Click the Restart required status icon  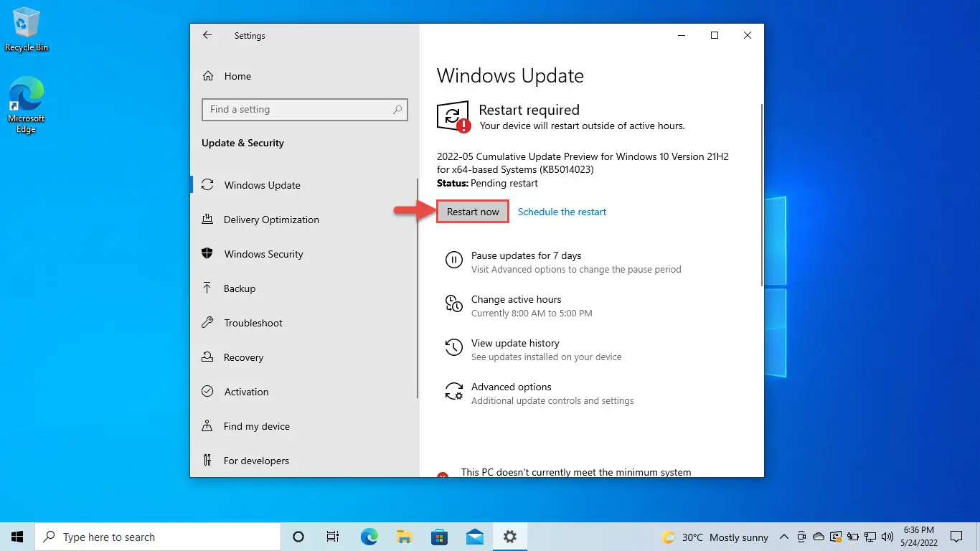(x=453, y=116)
